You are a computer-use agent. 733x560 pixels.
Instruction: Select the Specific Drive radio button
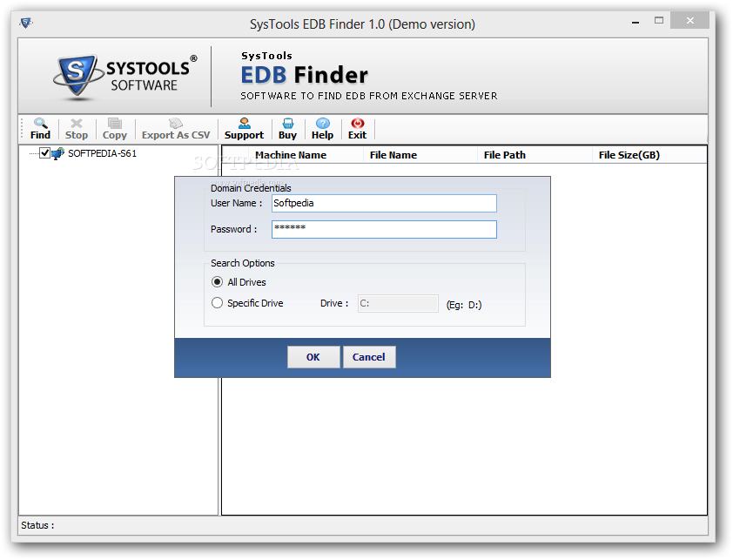tap(217, 303)
